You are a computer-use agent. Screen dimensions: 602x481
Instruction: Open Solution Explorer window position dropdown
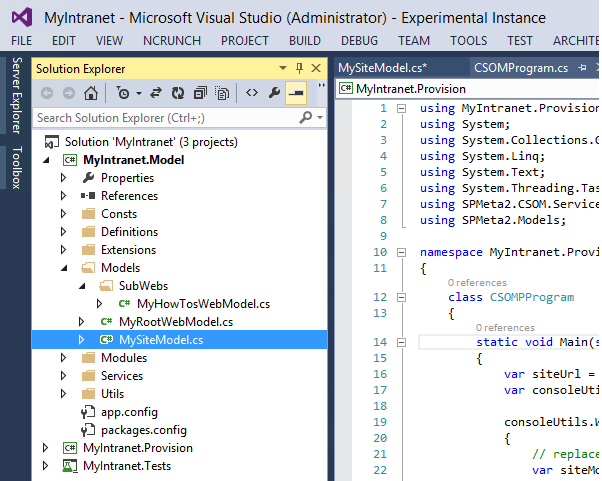[283, 68]
